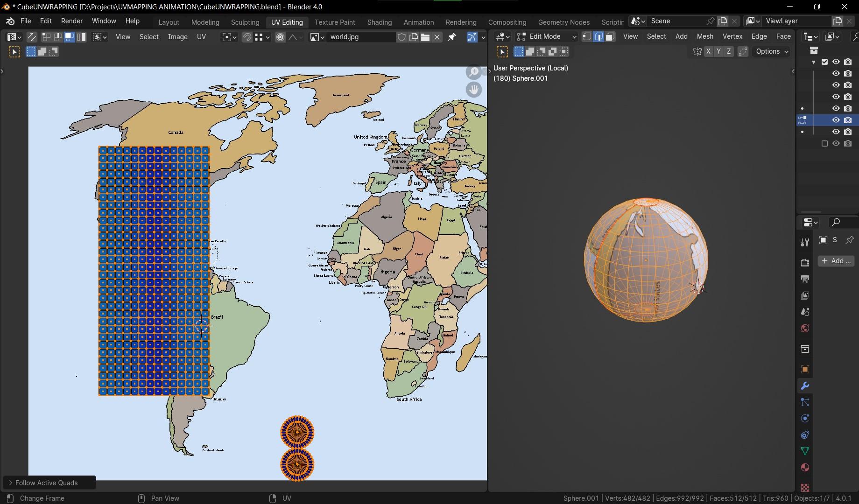859x504 pixels.
Task: Click the world.jpg image name field
Action: tap(359, 37)
